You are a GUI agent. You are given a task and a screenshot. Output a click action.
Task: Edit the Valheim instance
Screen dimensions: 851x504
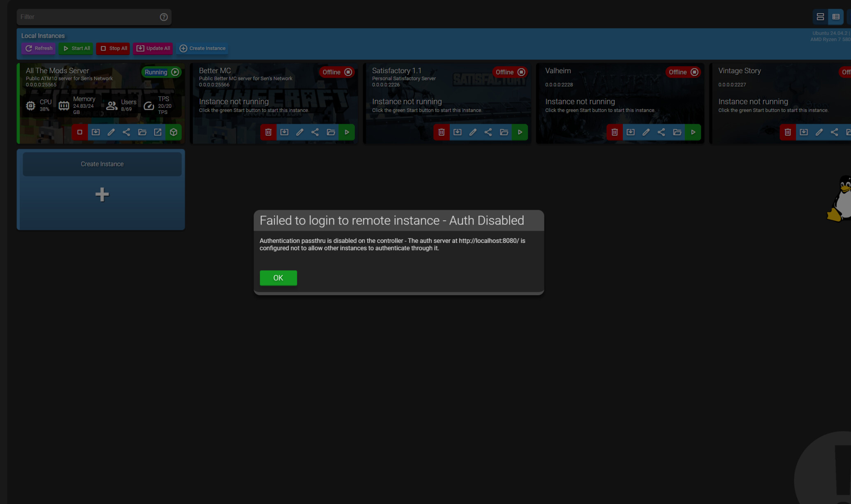coord(646,132)
